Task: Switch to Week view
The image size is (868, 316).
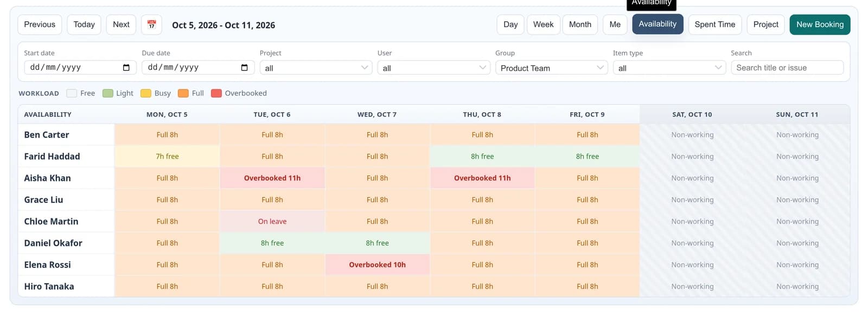Action: point(543,24)
